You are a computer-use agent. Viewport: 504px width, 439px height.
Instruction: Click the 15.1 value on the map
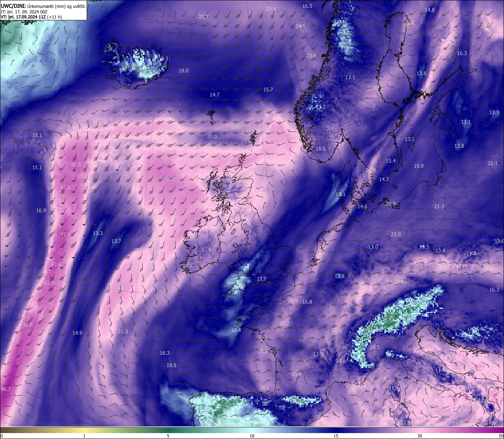pos(37,167)
